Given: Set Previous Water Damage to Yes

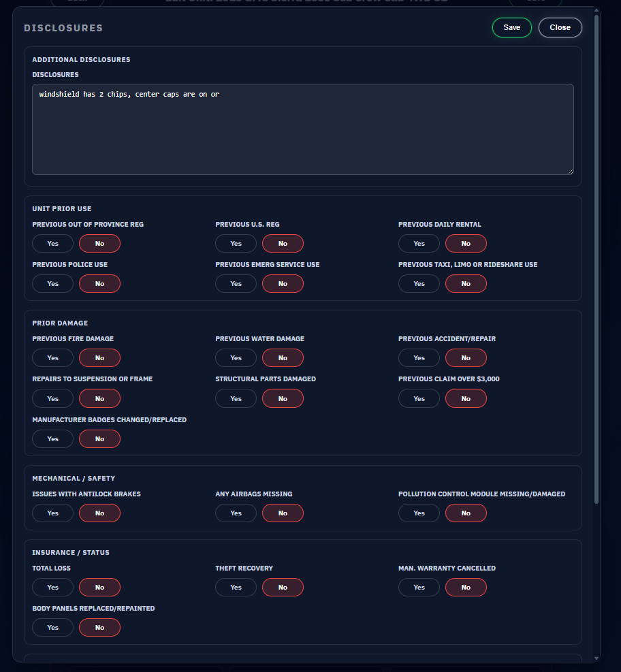Looking at the screenshot, I should pos(236,357).
